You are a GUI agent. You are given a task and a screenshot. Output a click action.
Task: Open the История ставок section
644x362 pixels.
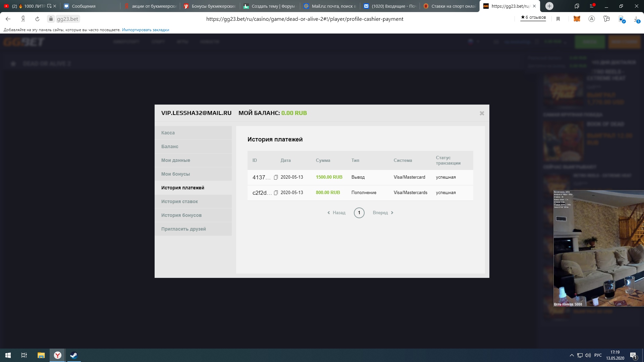point(179,201)
